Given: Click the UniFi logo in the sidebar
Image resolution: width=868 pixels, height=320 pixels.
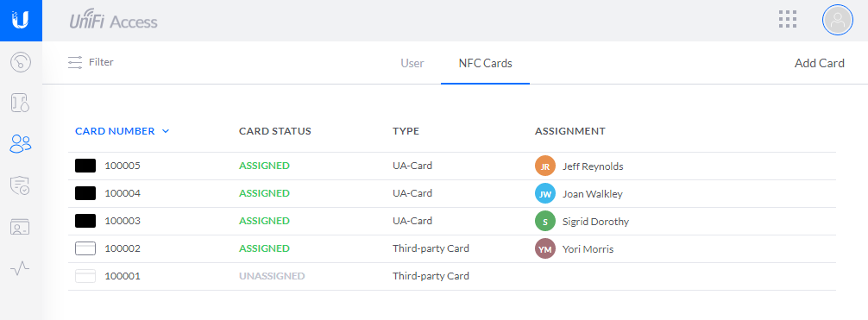Looking at the screenshot, I should (21, 21).
